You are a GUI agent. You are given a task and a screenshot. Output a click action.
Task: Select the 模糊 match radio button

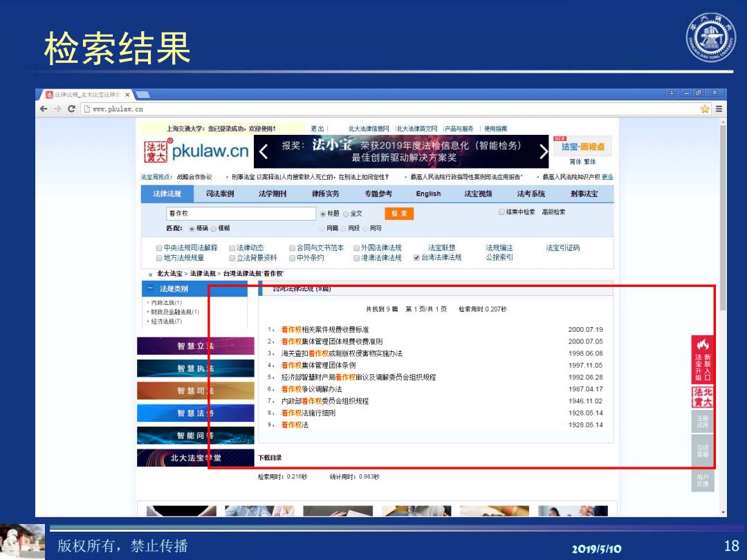click(214, 229)
